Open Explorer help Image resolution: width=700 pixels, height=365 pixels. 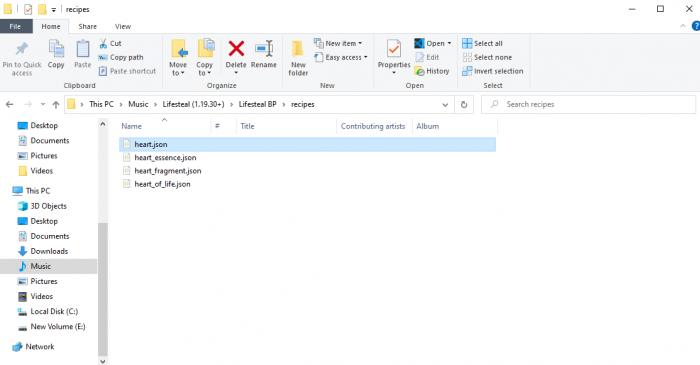tap(696, 26)
